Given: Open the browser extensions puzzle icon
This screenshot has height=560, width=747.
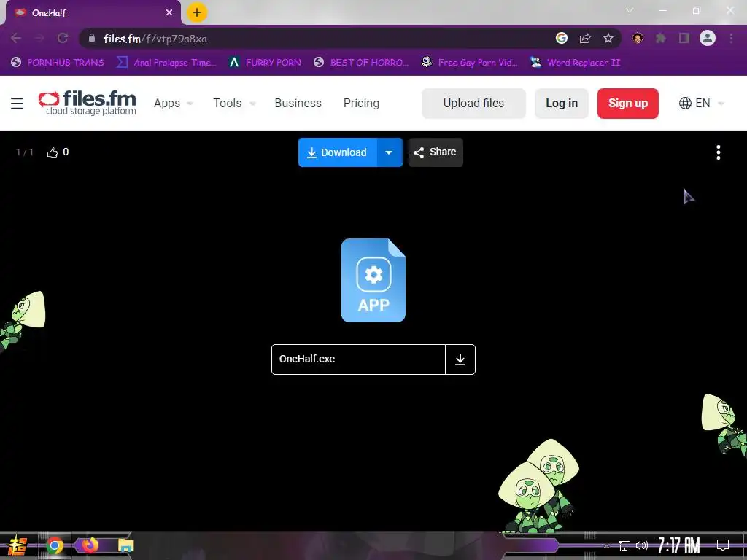Looking at the screenshot, I should click(x=661, y=38).
